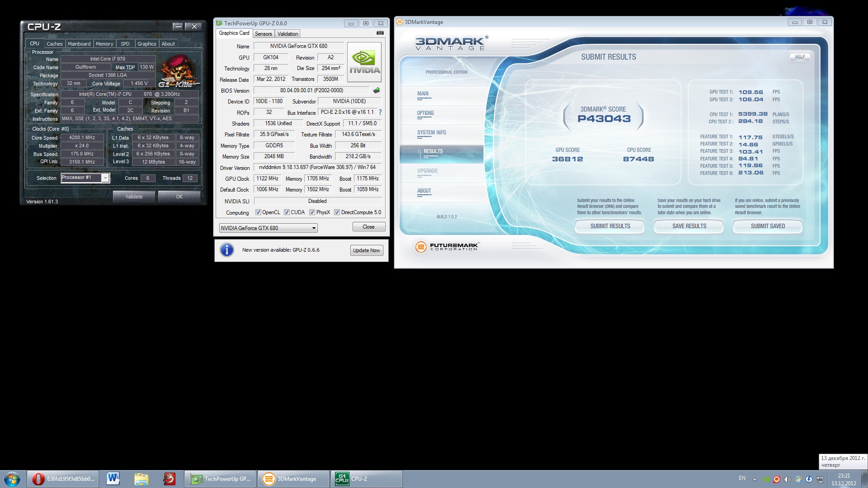Click the HELP button in 3DMark Vantage
The image size is (868, 488).
(x=800, y=57)
